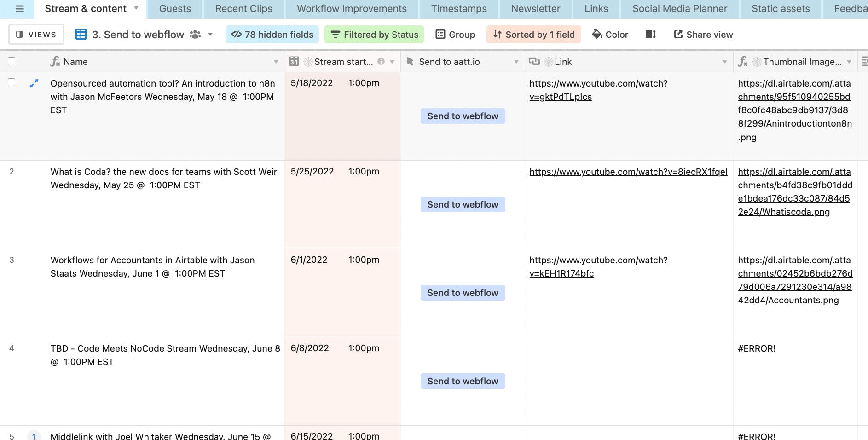Open the Workflow Improvements tab
The height and width of the screenshot is (440, 868).
[352, 9]
